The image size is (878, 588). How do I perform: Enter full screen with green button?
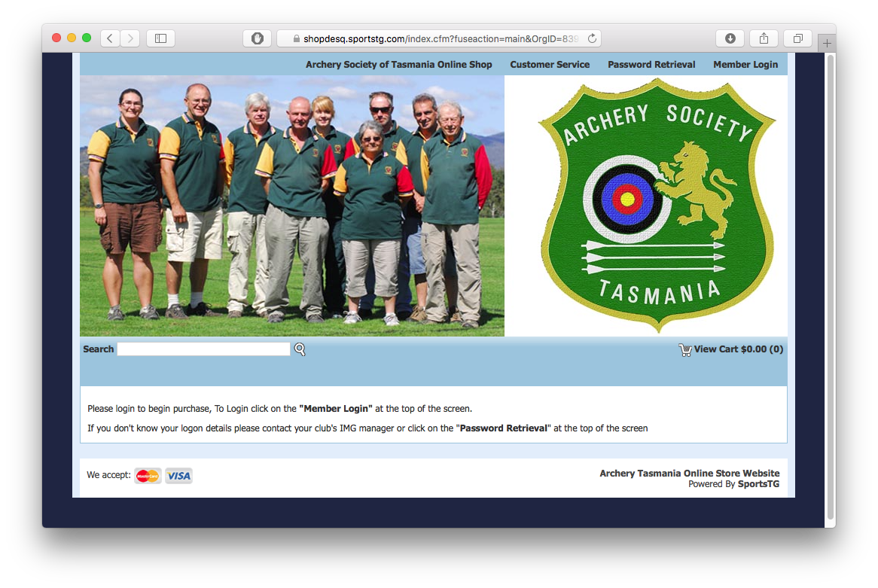coord(87,38)
